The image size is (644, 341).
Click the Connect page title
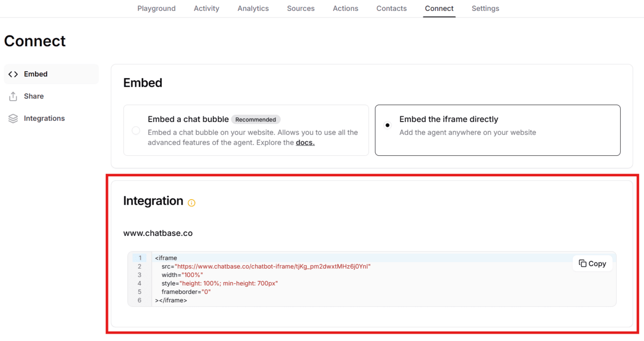[x=35, y=41]
